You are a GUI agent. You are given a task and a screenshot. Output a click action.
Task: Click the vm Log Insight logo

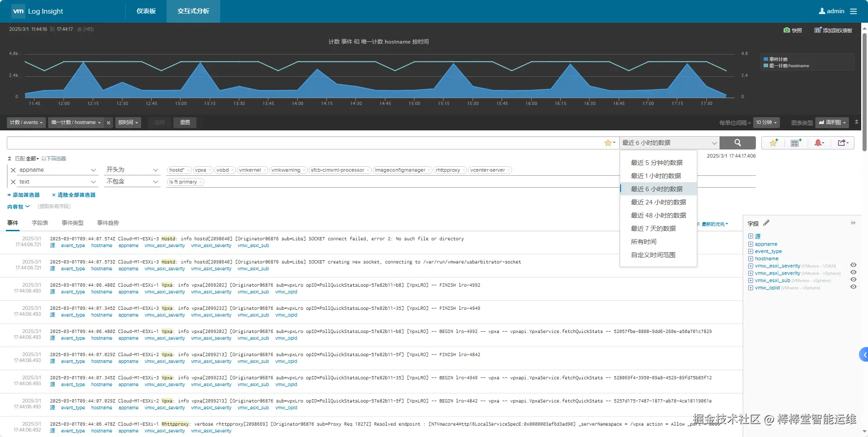click(x=38, y=11)
